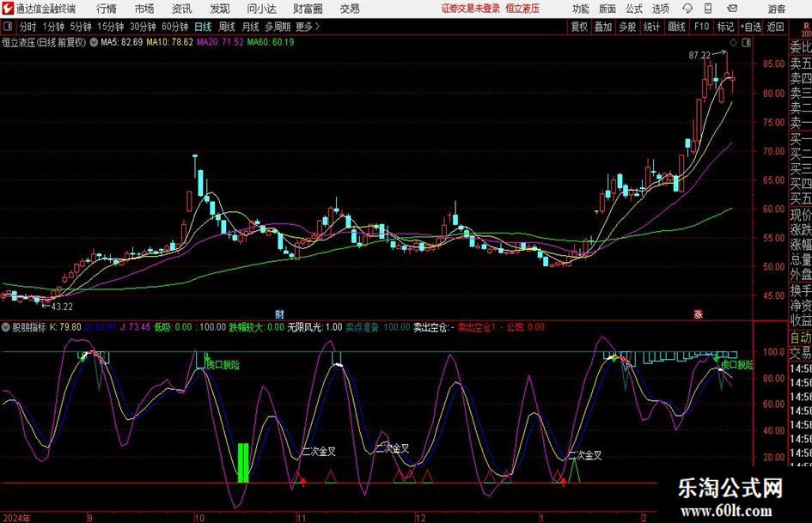Click the 叠加 overlay button
The width and height of the screenshot is (812, 523).
click(603, 27)
